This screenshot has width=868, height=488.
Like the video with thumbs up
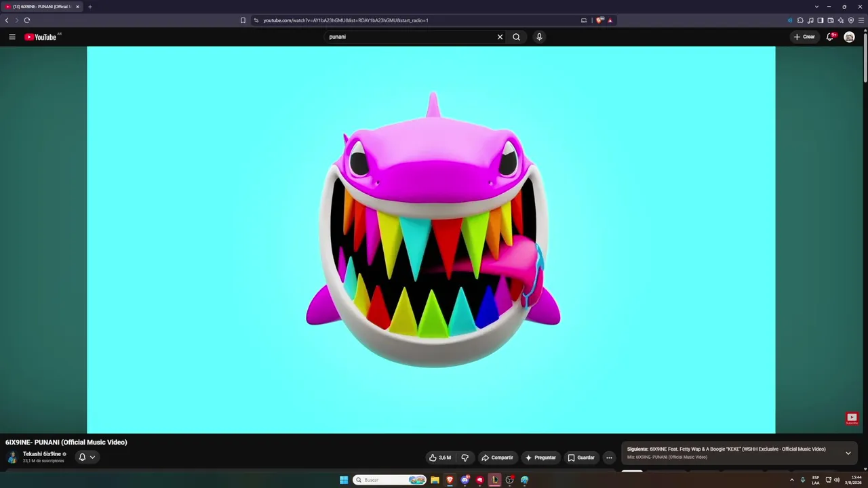tap(440, 457)
